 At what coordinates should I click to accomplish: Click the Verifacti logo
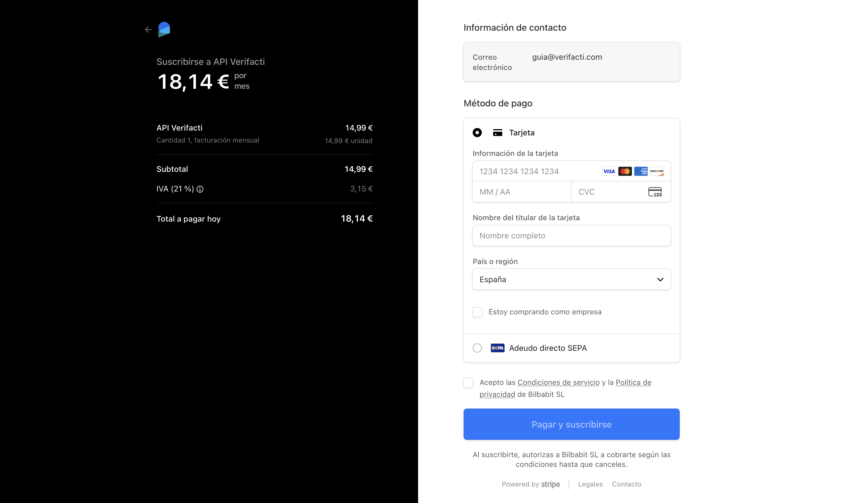164,29
